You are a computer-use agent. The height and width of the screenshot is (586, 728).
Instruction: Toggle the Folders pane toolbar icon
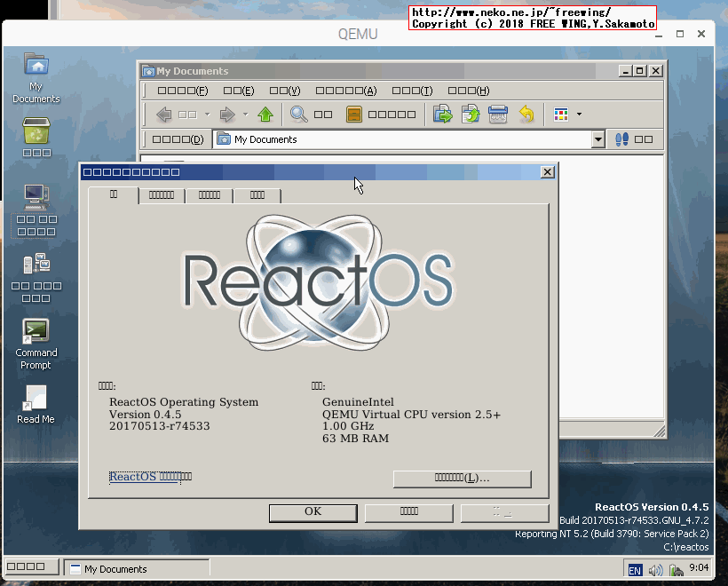point(353,115)
